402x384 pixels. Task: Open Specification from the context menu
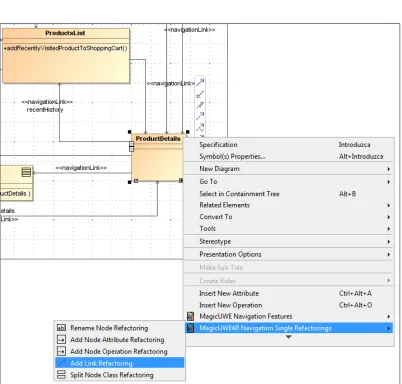[x=289, y=145]
